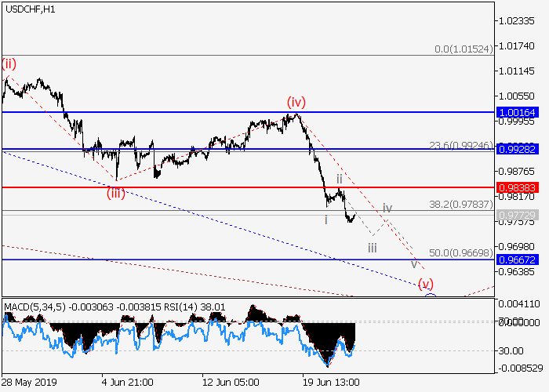Screen dimensions: 549x392
Task: Click the brown wave ii label
Action: click(x=339, y=179)
